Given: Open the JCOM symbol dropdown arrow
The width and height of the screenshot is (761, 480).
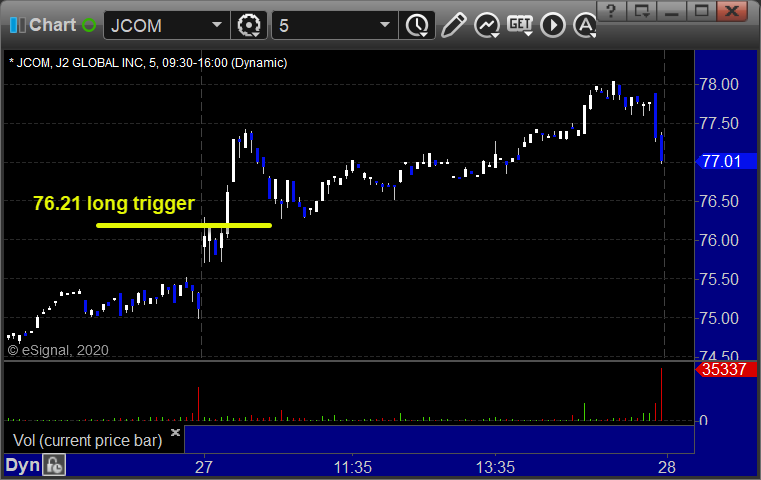Looking at the screenshot, I should coord(216,25).
